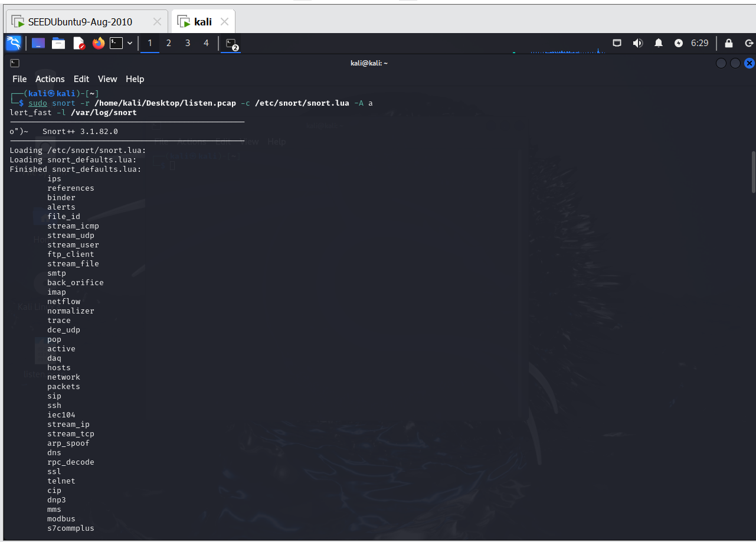Viewport: 756px width, 542px height.
Task: Lock the screen with the padlock icon
Action: 729,43
